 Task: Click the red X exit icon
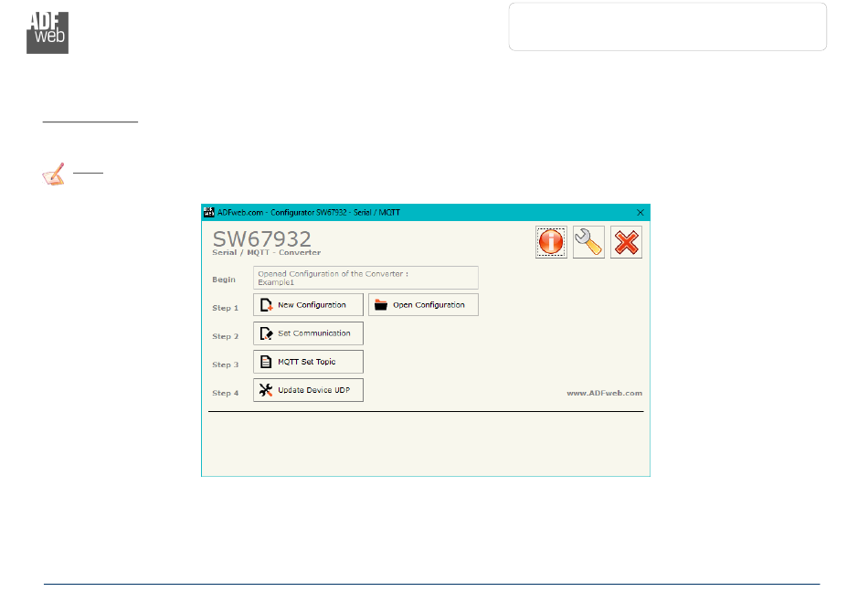pyautogui.click(x=626, y=242)
